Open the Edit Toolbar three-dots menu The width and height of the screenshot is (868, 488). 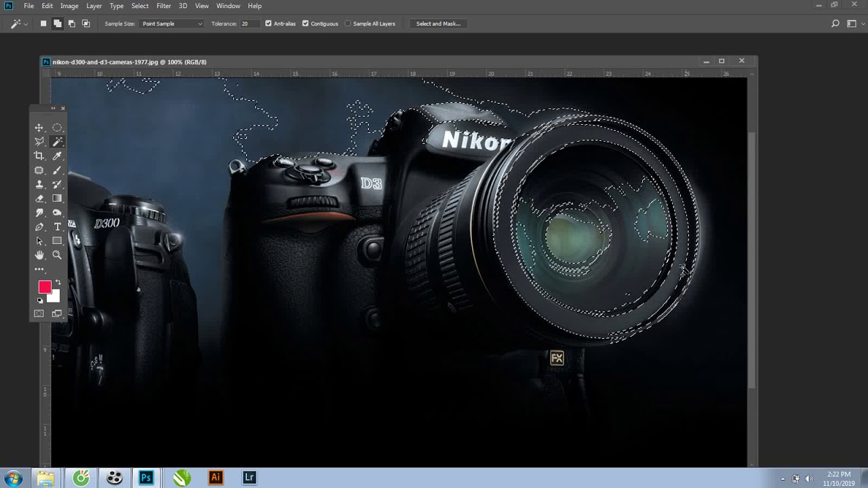(x=39, y=269)
